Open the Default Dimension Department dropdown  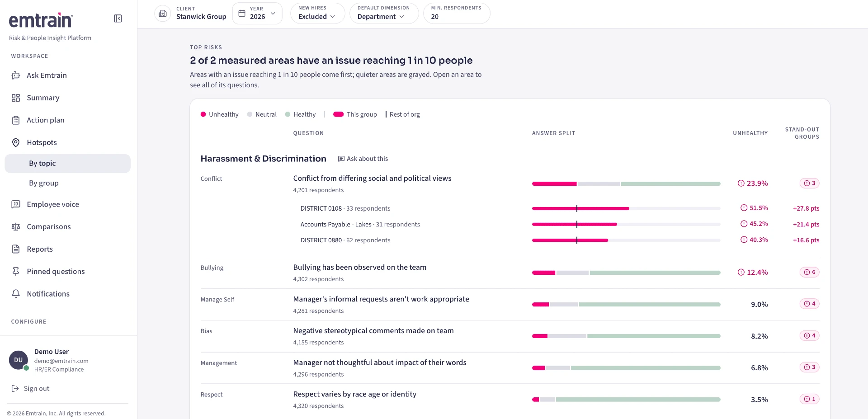pyautogui.click(x=384, y=13)
